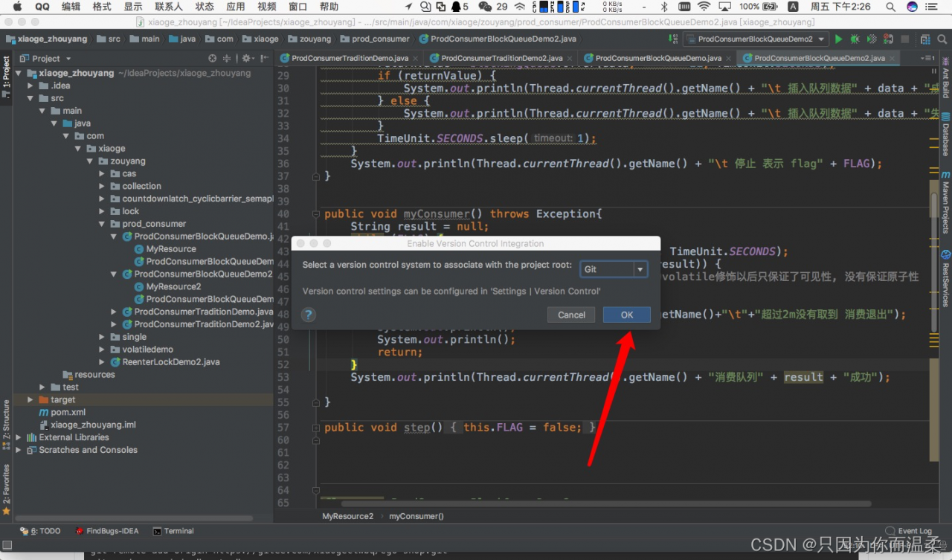Open the 编辑 menu

click(x=71, y=7)
